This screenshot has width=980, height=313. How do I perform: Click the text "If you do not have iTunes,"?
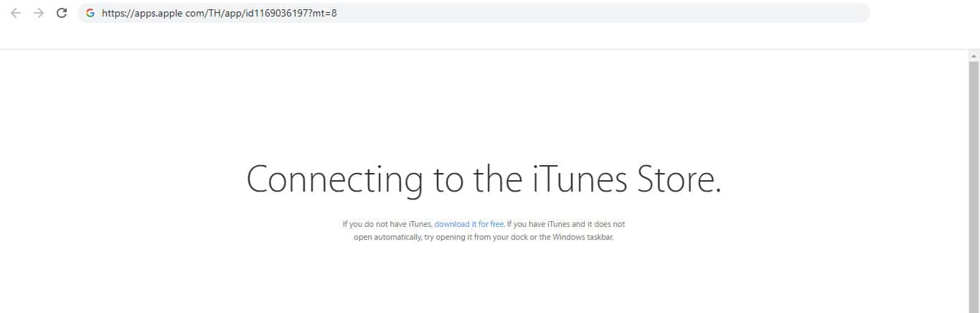[387, 224]
